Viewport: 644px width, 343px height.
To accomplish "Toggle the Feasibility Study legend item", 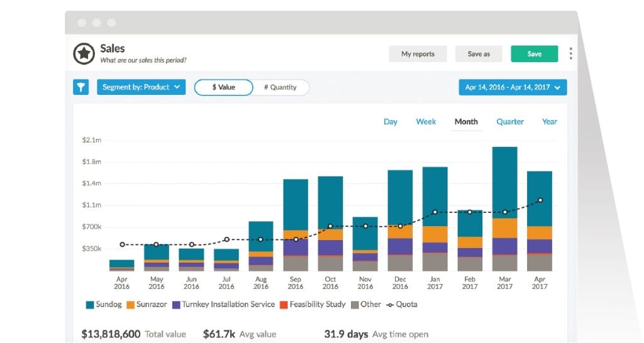I will [313, 305].
